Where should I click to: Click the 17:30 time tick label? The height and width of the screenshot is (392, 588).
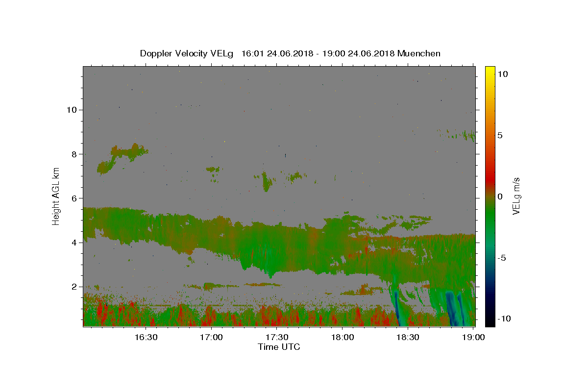coord(277,337)
